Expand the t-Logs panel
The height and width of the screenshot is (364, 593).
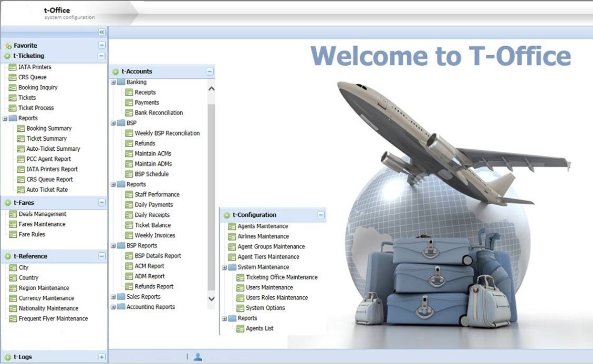coord(102,357)
